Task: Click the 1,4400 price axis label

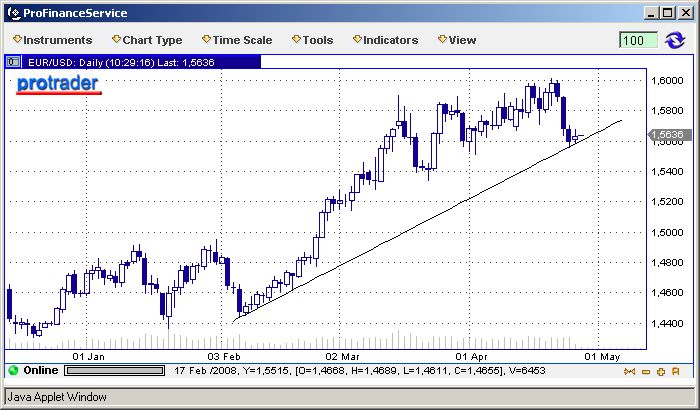Action: (667, 323)
